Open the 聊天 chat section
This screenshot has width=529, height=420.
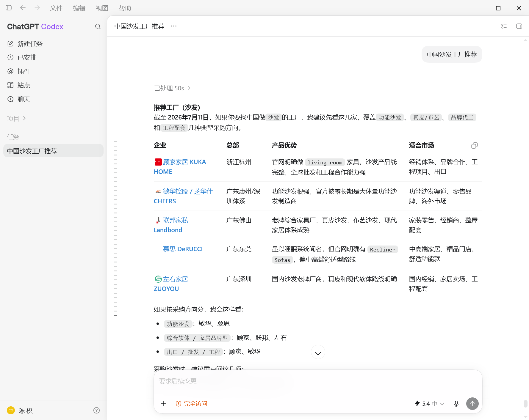pos(54,99)
